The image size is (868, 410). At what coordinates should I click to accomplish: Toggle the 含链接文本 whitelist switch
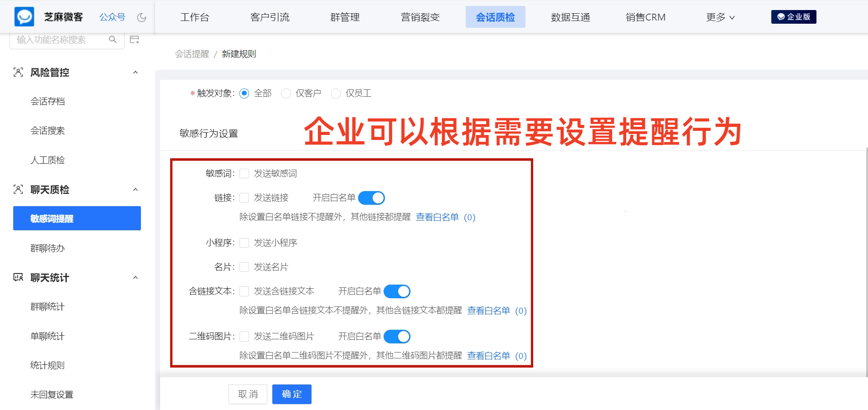point(397,291)
